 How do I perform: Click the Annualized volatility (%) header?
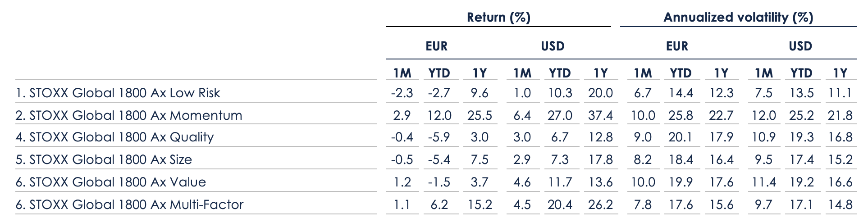pos(738,18)
